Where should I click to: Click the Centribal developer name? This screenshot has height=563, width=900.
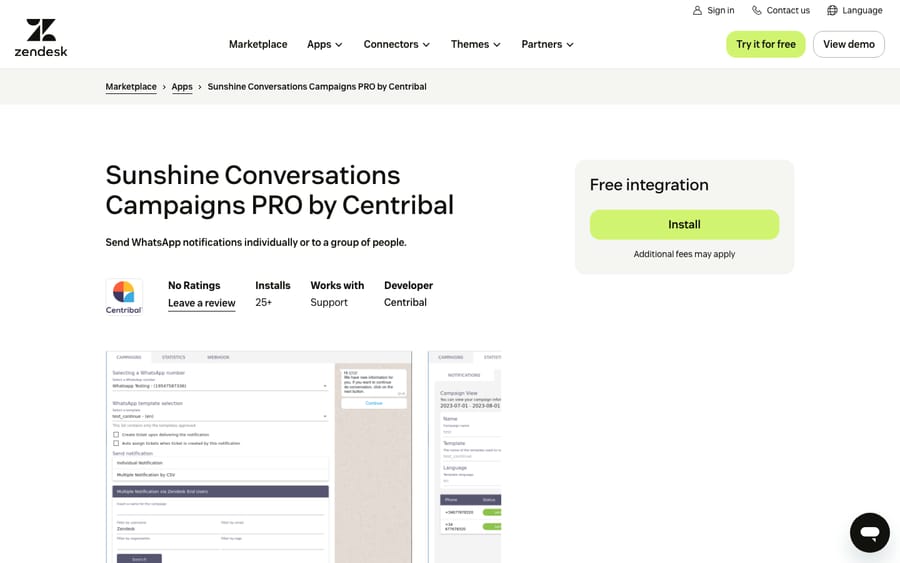[405, 302]
